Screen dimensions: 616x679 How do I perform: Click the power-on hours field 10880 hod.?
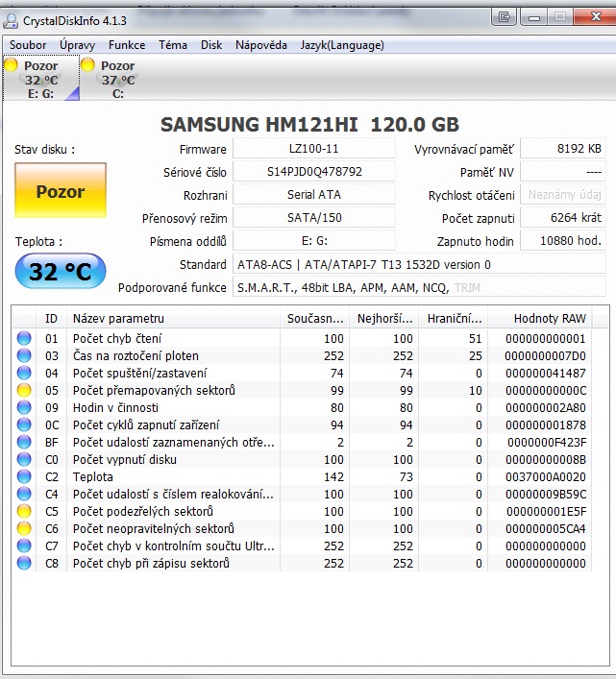tap(563, 240)
